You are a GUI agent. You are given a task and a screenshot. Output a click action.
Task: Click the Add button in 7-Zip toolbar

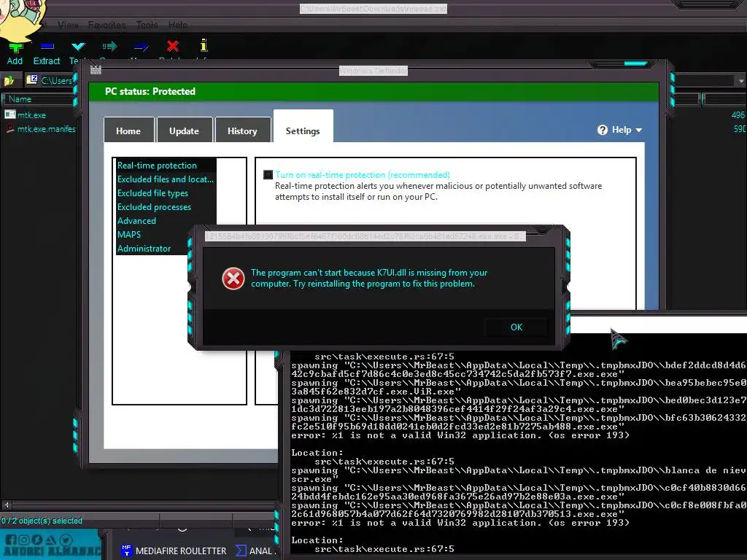pyautogui.click(x=15, y=53)
